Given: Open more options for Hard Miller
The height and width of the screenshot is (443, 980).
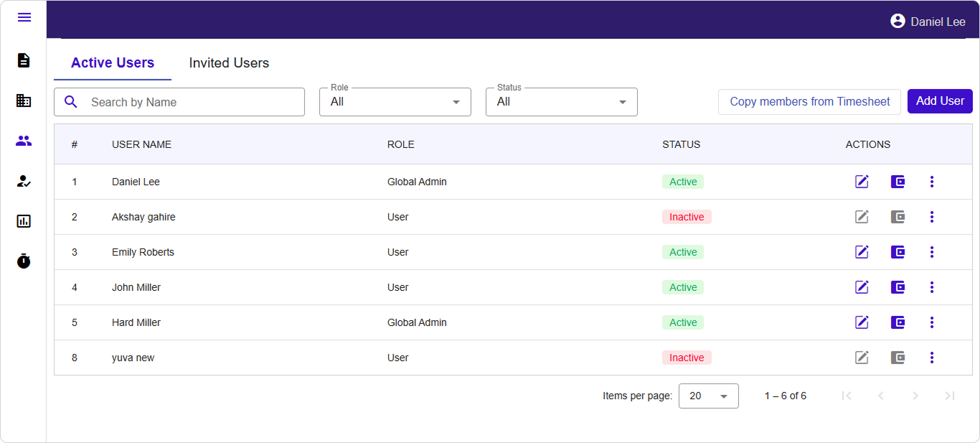Looking at the screenshot, I should [932, 322].
